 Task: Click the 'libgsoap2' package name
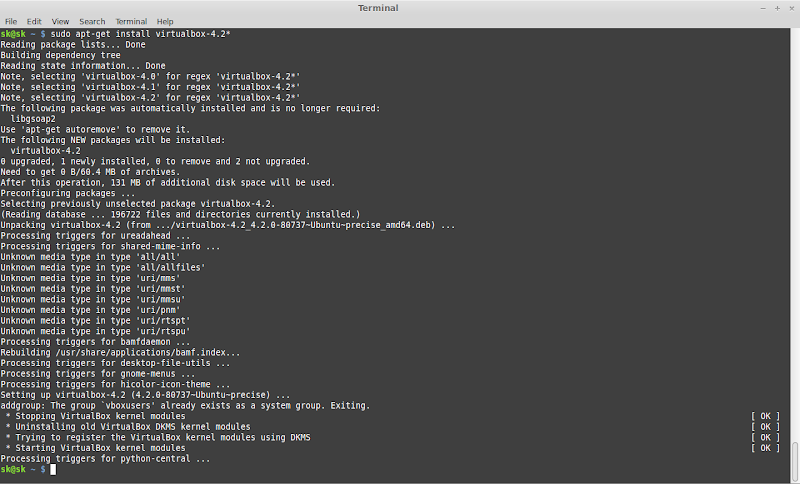pos(33,119)
